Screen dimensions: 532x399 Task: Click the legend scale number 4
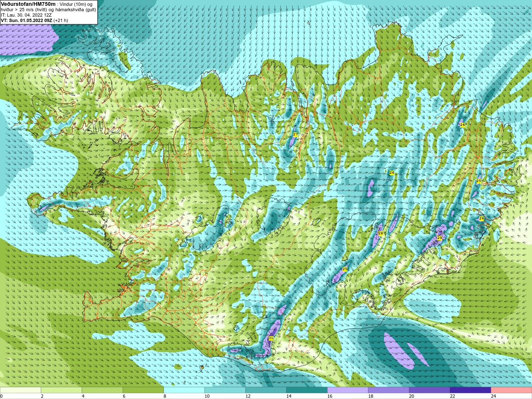coord(83,396)
